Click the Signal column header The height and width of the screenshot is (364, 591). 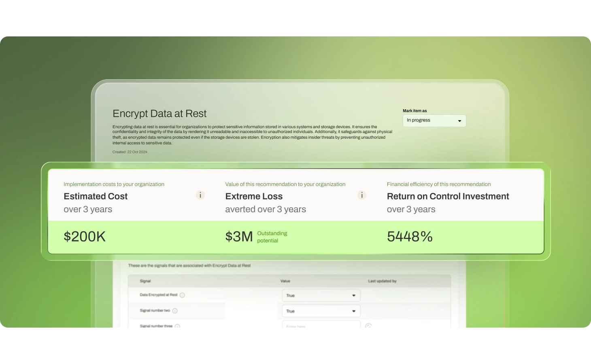click(x=145, y=281)
